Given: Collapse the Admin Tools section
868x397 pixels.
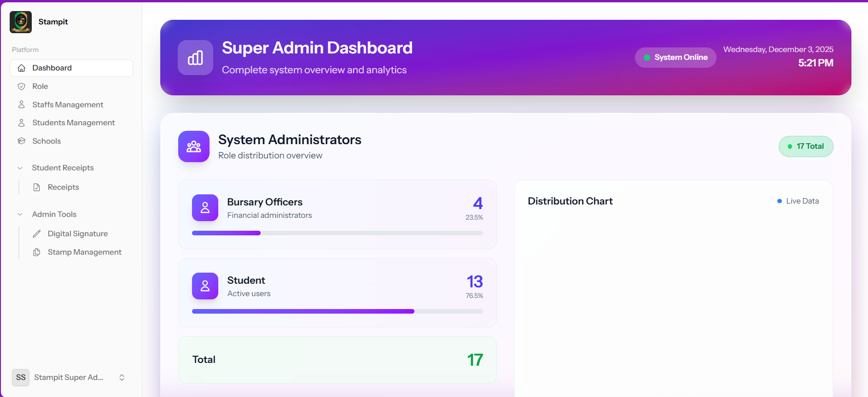Looking at the screenshot, I should pos(20,215).
